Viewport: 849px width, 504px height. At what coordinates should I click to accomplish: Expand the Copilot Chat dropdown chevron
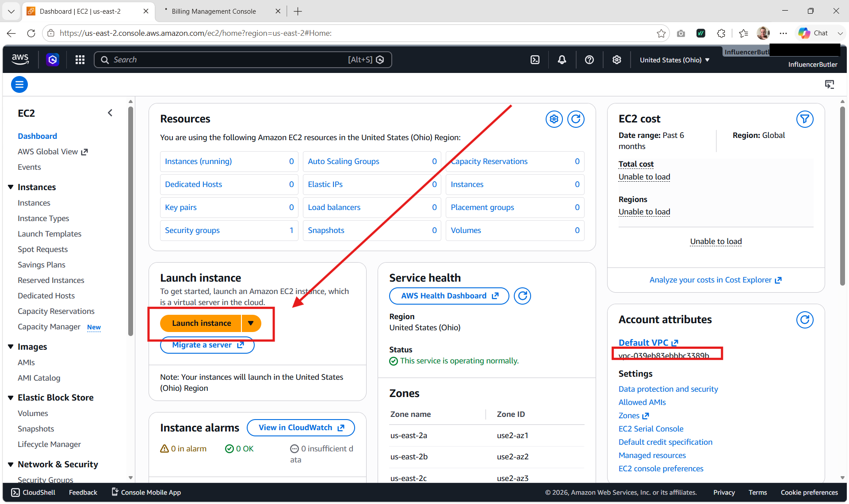click(x=840, y=33)
